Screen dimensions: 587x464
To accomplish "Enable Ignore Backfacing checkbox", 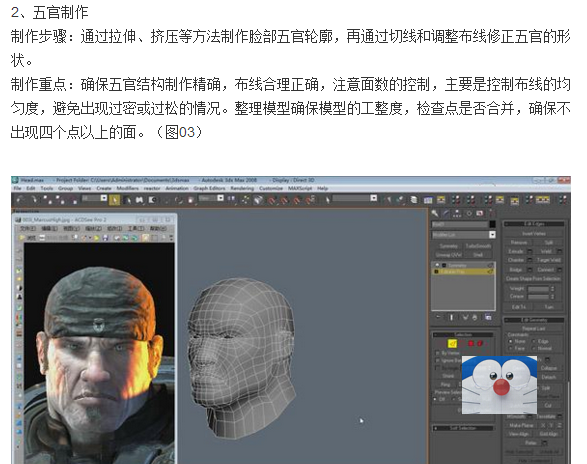I will (x=438, y=360).
